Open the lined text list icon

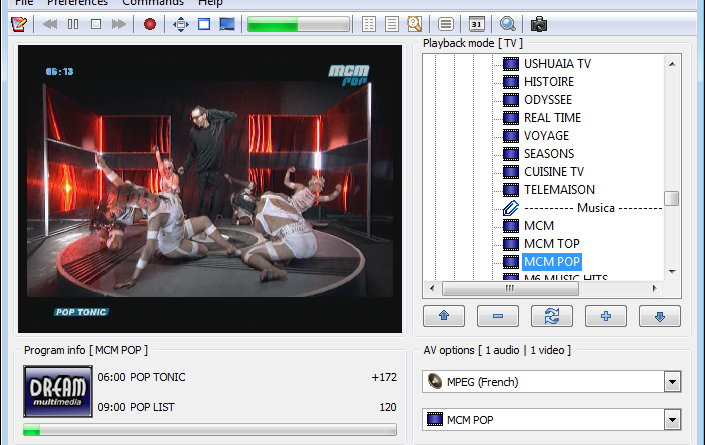click(x=392, y=24)
